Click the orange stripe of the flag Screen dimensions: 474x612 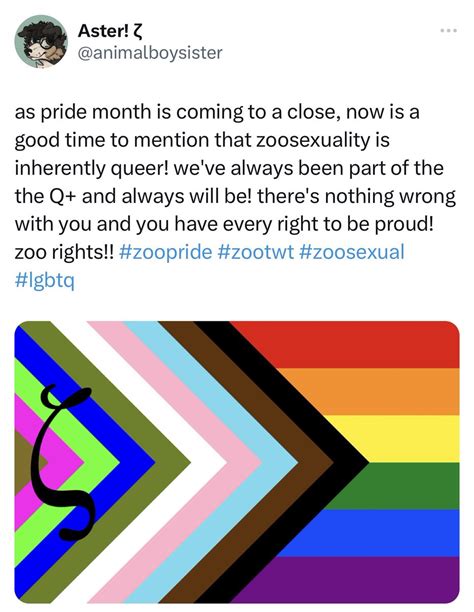pyautogui.click(x=371, y=391)
